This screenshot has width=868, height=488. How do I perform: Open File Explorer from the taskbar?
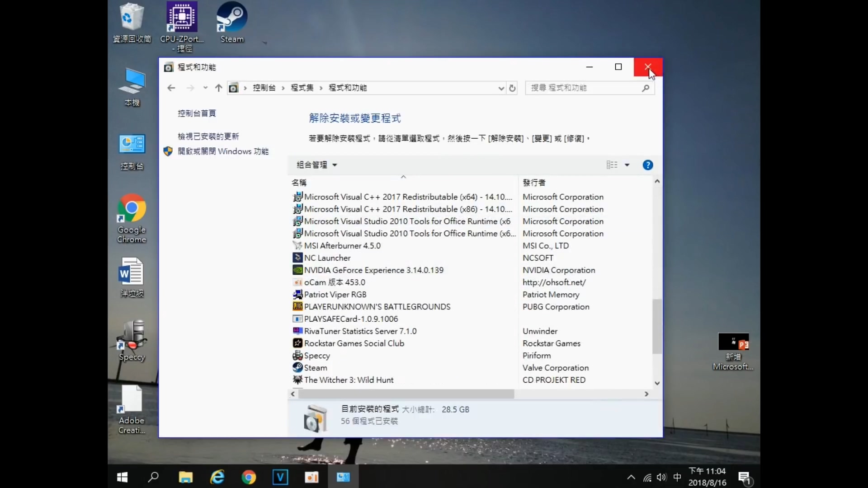(x=186, y=477)
